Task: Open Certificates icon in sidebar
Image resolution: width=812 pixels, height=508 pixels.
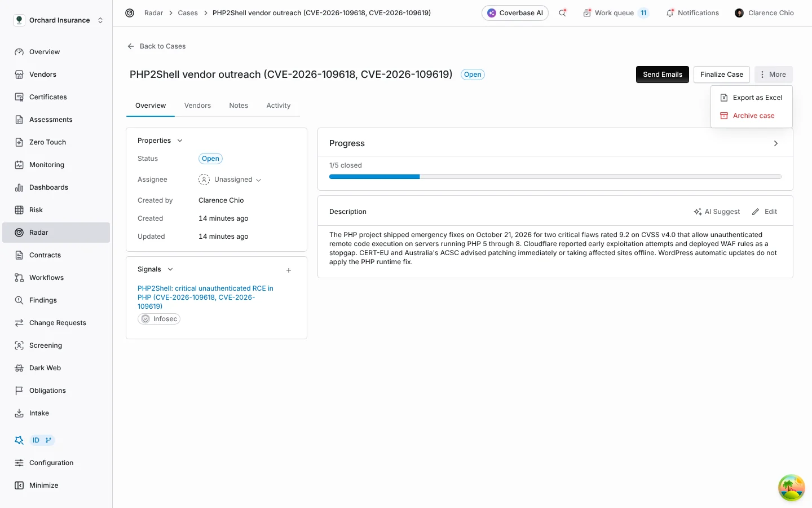Action: click(x=19, y=97)
